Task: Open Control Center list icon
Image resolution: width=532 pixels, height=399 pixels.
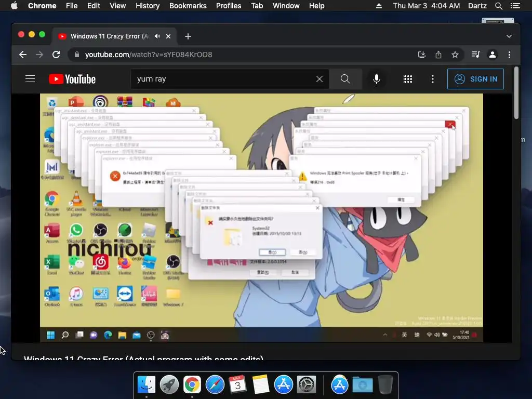Action: coord(515,6)
